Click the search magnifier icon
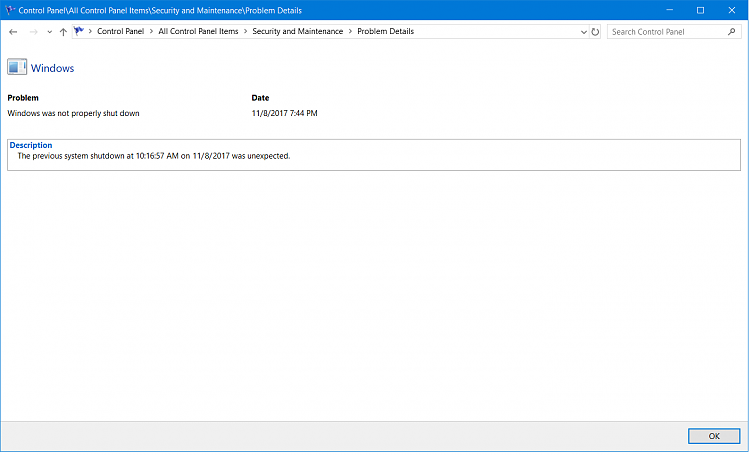 click(731, 32)
